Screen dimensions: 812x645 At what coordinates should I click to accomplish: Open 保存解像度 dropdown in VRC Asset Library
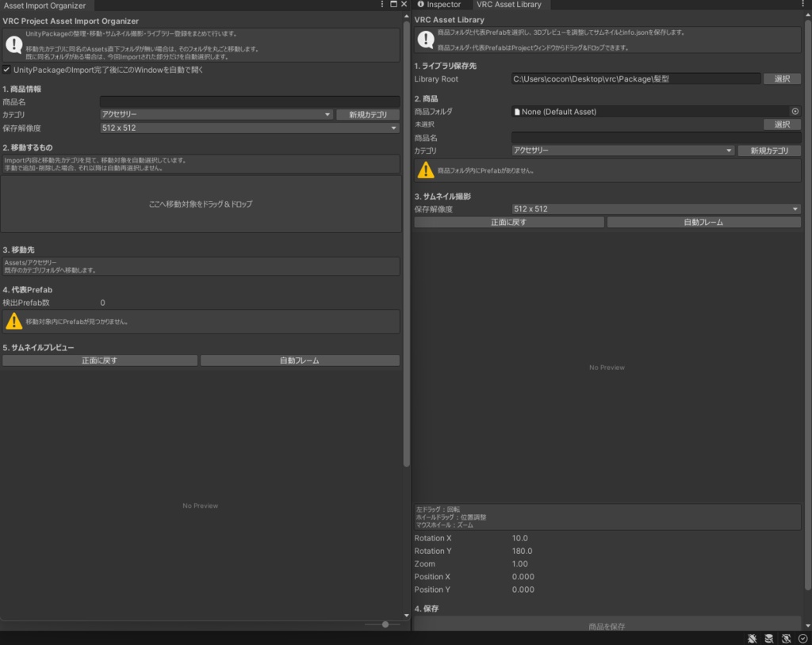click(x=656, y=209)
